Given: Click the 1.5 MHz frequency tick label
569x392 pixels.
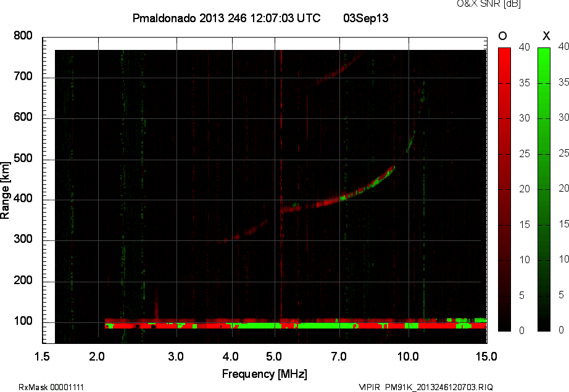Looking at the screenshot, I should pyautogui.click(x=42, y=357).
